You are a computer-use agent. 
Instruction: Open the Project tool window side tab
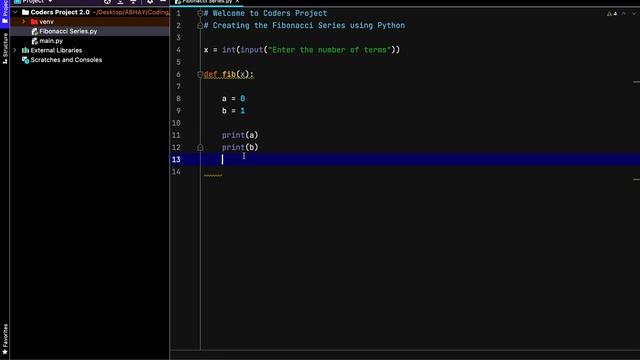coord(4,13)
